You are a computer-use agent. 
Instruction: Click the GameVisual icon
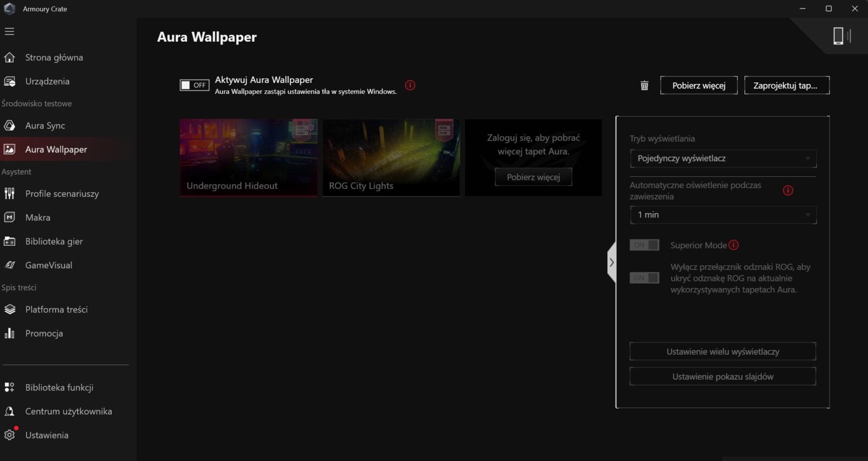[x=9, y=265]
